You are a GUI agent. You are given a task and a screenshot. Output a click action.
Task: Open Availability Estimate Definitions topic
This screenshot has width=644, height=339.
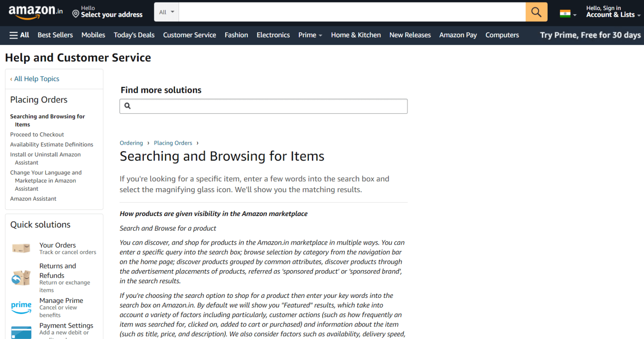[x=52, y=145]
